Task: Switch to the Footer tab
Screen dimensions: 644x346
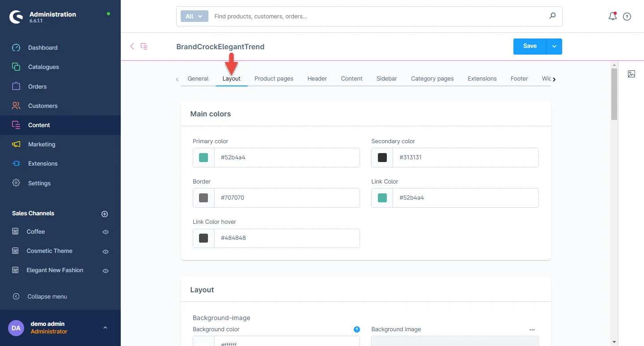Action: pyautogui.click(x=519, y=78)
